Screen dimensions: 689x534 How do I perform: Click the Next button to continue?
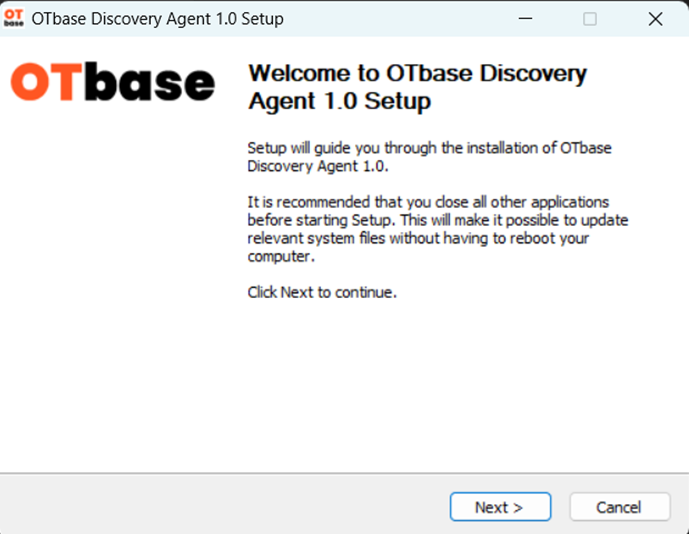pyautogui.click(x=500, y=507)
